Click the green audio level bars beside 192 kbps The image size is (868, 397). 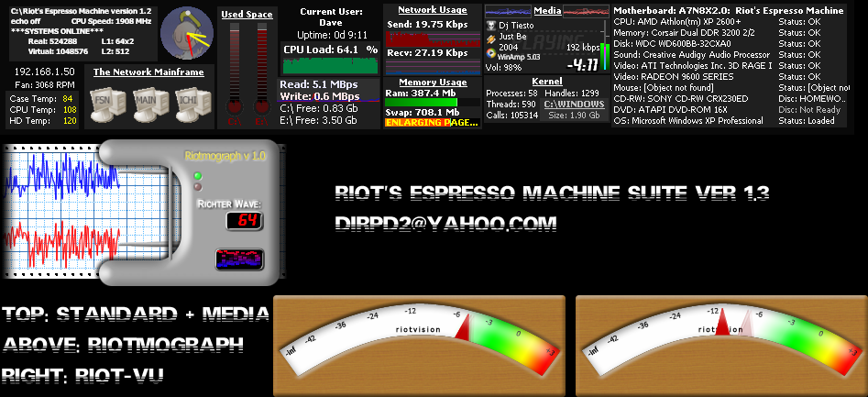[x=604, y=57]
